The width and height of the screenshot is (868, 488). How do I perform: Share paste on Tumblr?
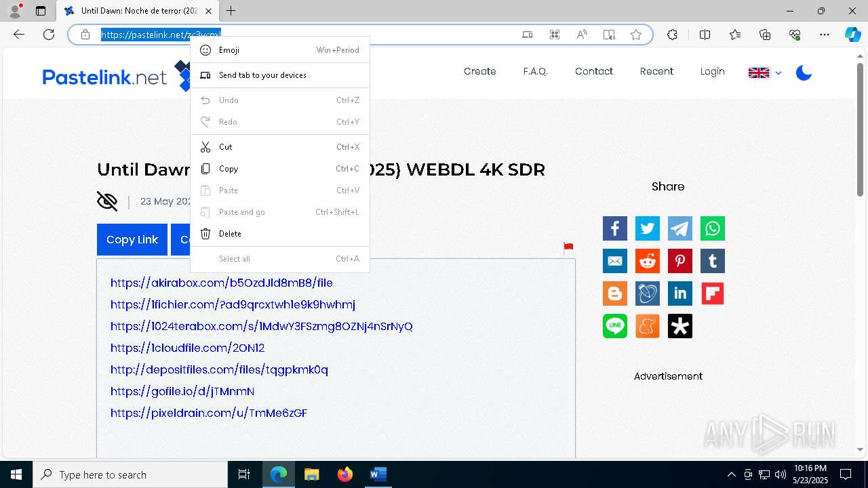(x=713, y=261)
